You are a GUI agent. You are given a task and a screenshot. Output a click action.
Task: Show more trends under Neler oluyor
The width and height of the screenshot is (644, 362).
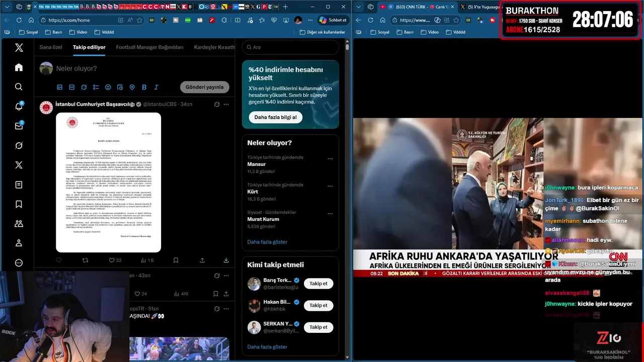[x=267, y=242]
